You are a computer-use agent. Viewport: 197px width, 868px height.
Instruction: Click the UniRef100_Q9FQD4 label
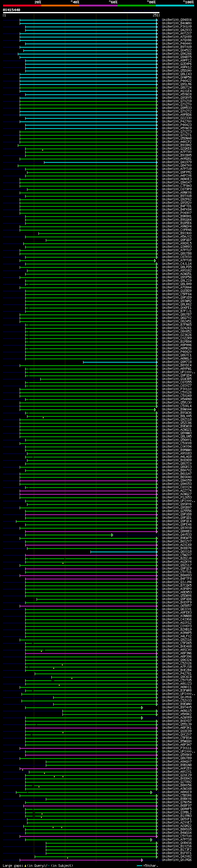177,375
